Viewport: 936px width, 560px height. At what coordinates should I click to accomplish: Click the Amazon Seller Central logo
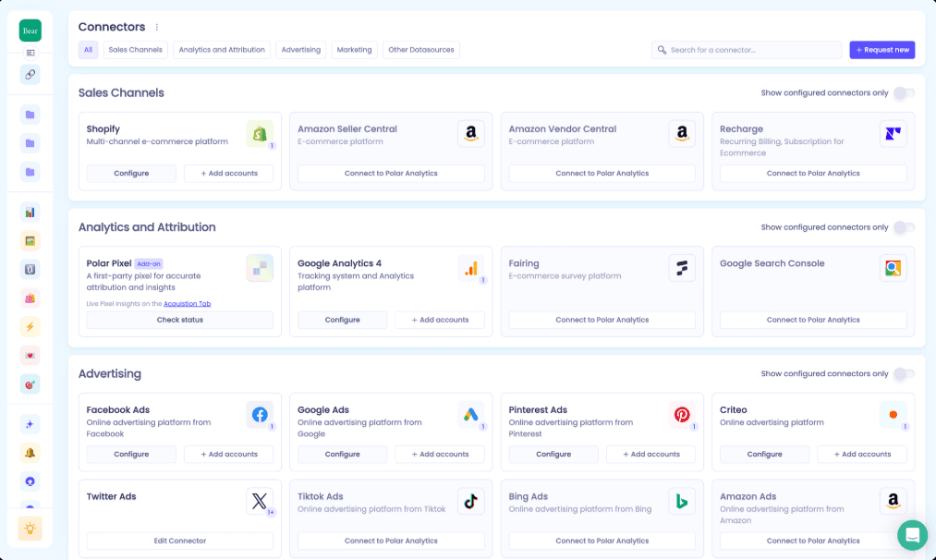pyautogui.click(x=471, y=134)
